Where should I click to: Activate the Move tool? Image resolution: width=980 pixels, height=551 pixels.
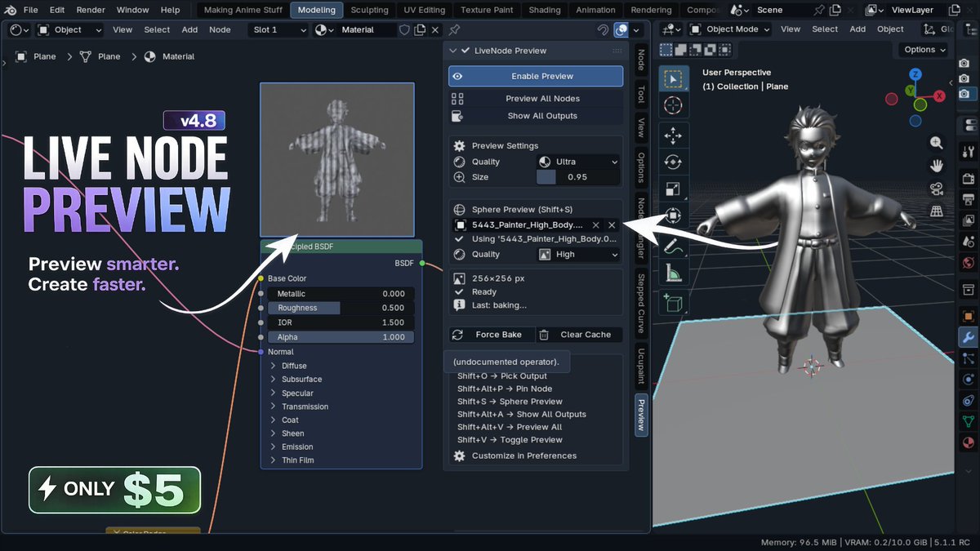673,136
